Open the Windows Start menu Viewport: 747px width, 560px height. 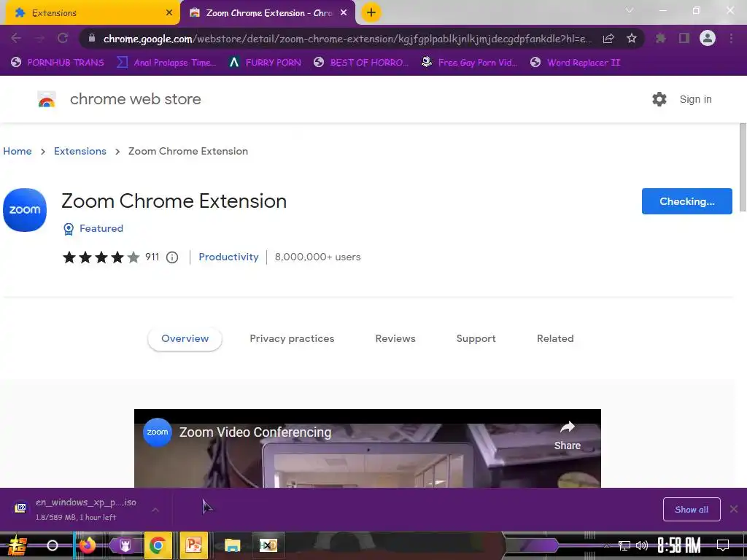click(x=17, y=545)
